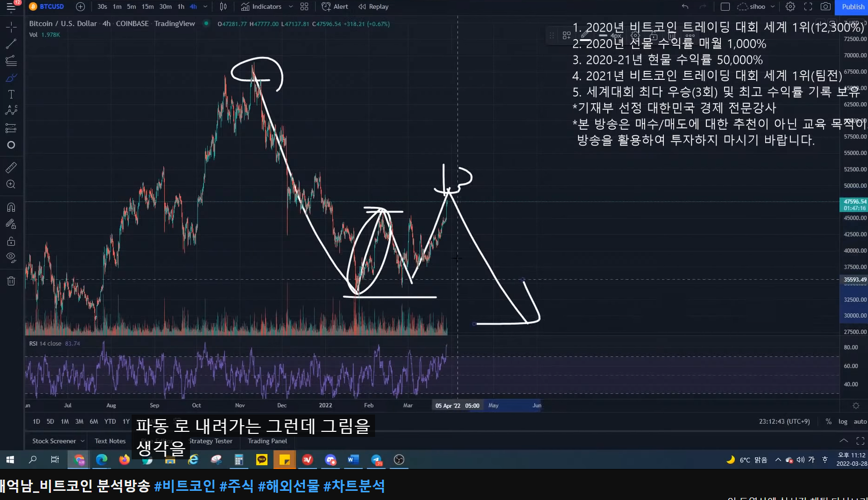Select the brush drawing tool
The image size is (868, 500).
11,78
